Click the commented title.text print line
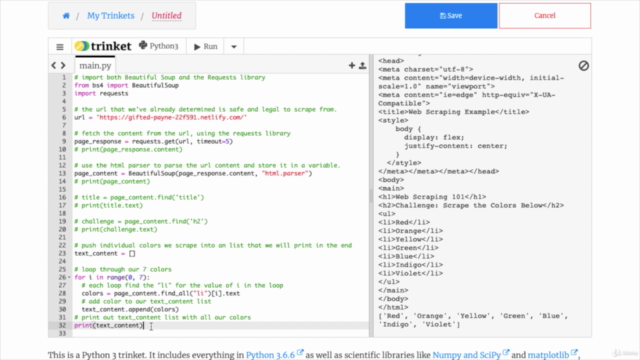640x360 pixels. point(109,205)
